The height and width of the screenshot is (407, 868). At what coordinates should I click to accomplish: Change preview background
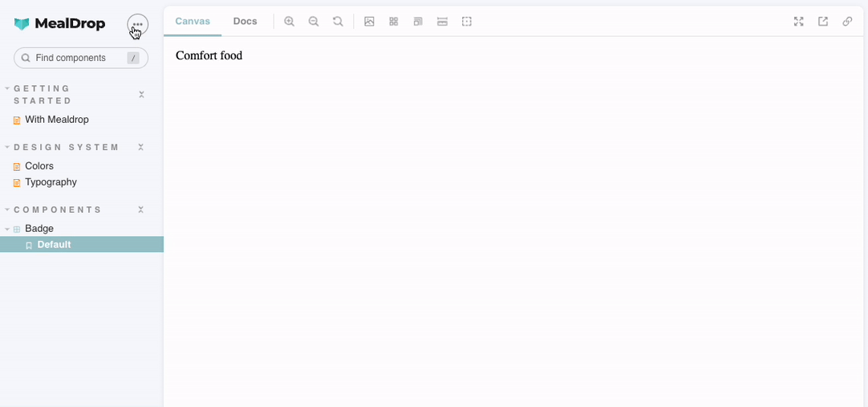click(x=369, y=22)
